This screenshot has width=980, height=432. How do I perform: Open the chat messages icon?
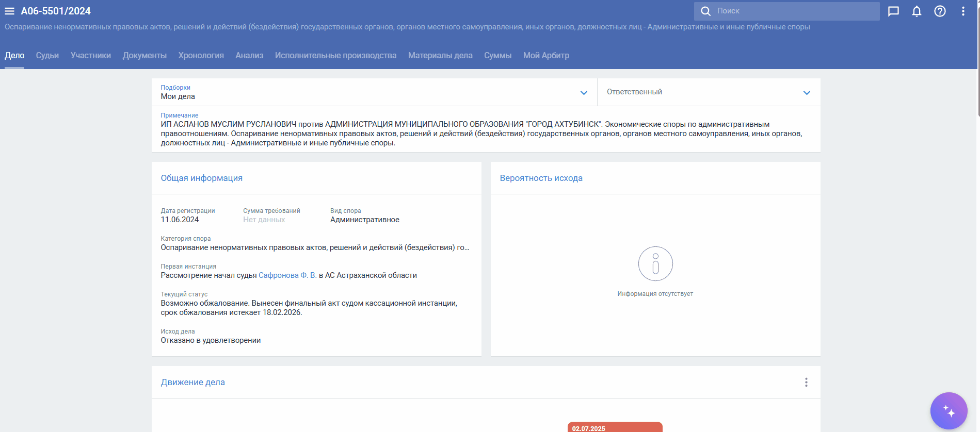click(893, 11)
